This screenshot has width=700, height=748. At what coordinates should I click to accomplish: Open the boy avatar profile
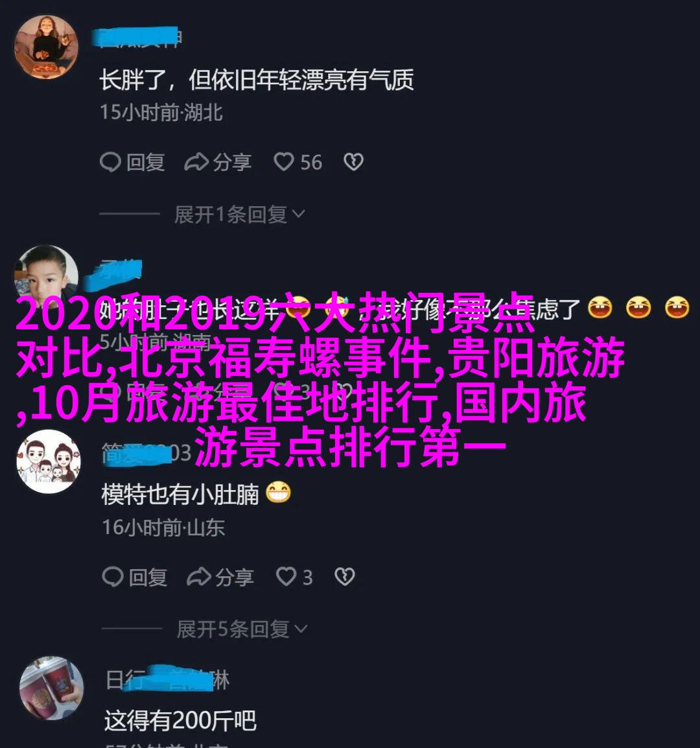46,274
